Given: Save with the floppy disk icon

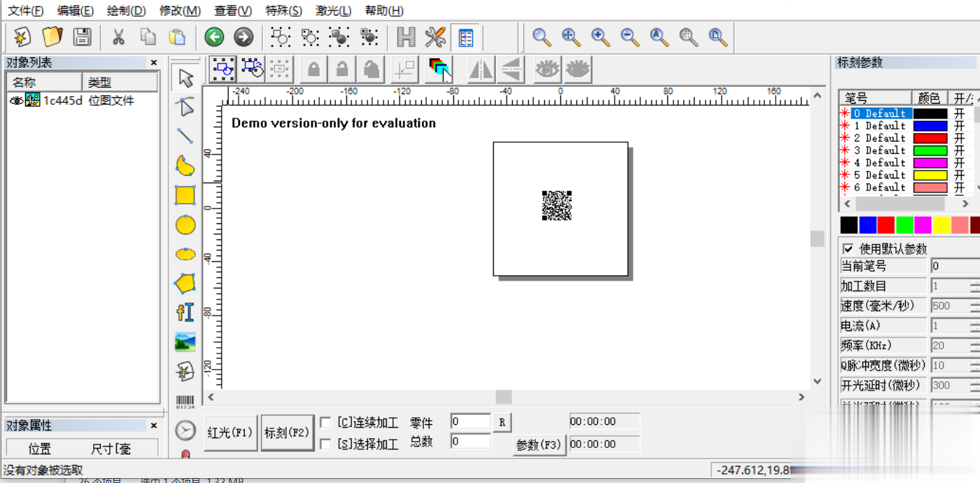Looking at the screenshot, I should click(82, 37).
